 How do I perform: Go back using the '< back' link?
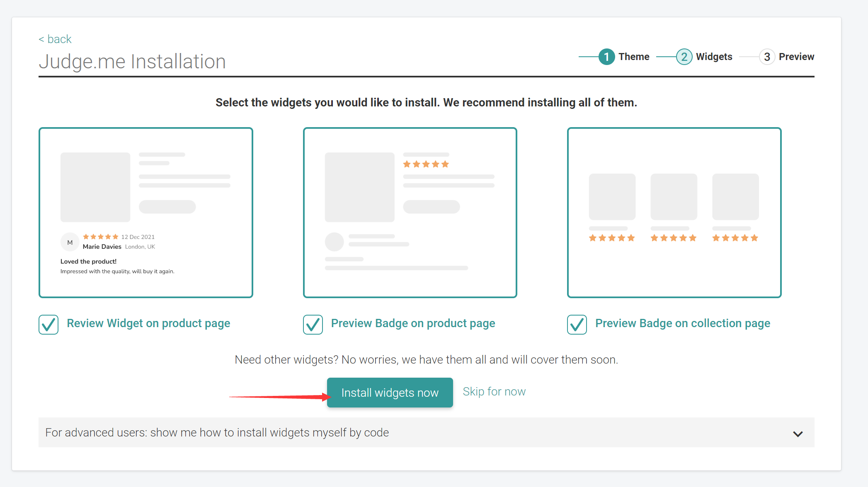click(x=55, y=39)
